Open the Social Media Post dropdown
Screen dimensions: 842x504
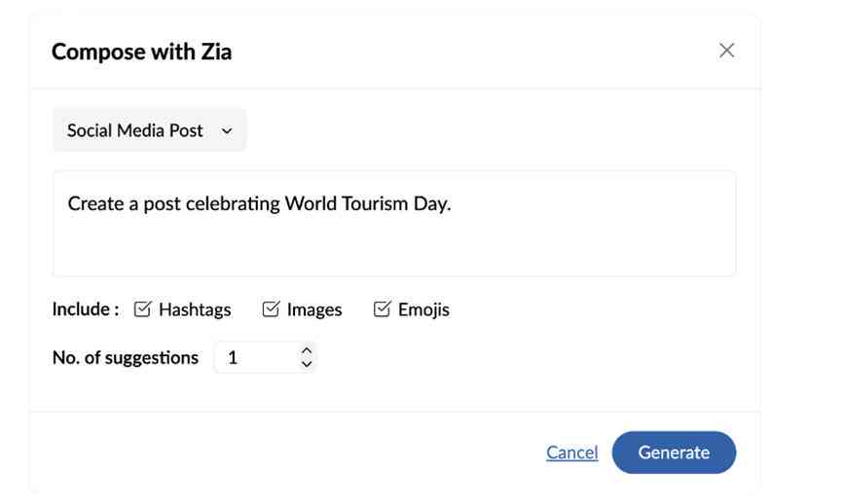(149, 130)
